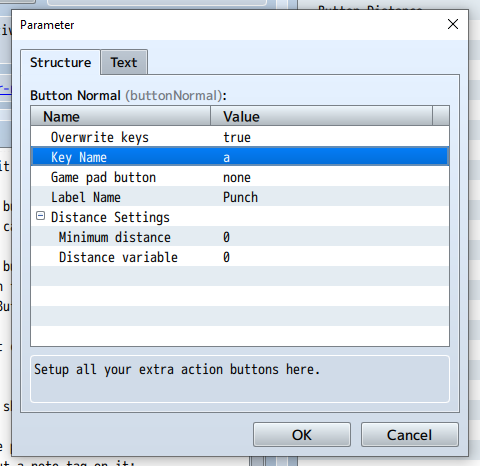Select the Minimum distance row
The image size is (480, 466).
coord(240,237)
